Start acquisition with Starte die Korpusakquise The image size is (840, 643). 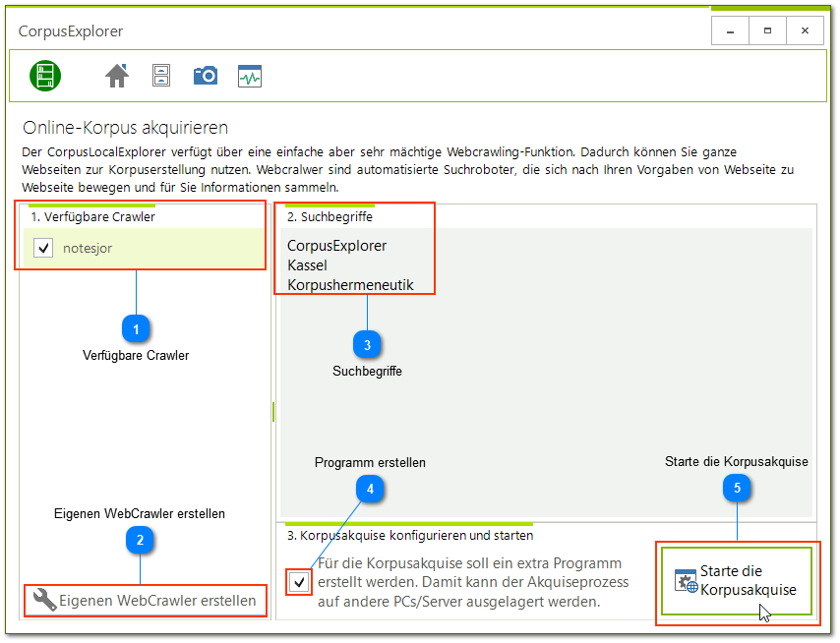pos(737,581)
